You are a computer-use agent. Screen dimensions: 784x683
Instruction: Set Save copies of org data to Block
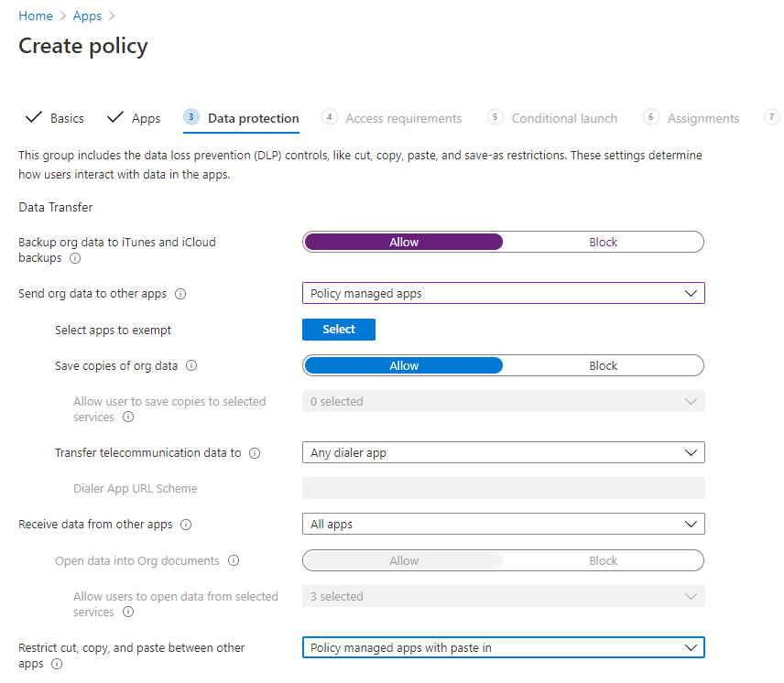603,365
